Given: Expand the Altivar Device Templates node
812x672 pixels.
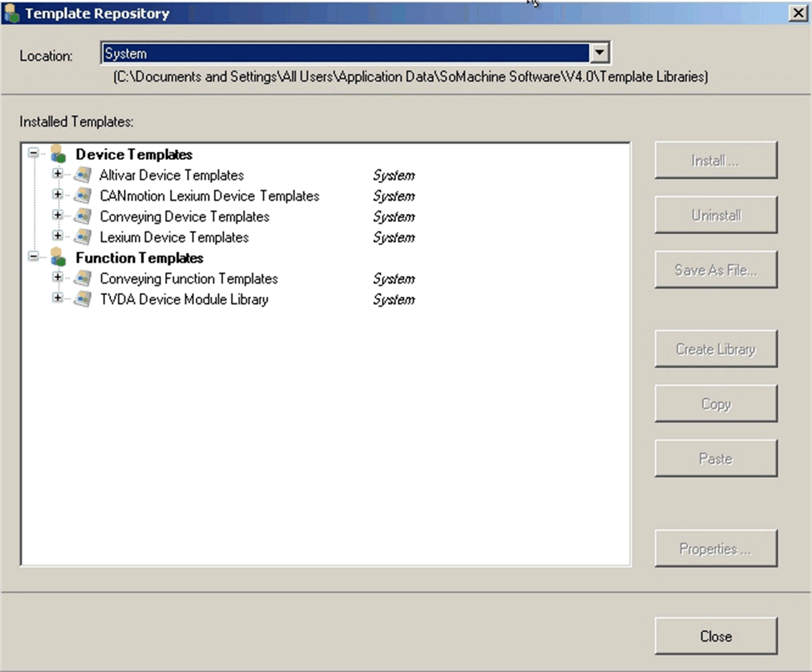Looking at the screenshot, I should tap(58, 174).
